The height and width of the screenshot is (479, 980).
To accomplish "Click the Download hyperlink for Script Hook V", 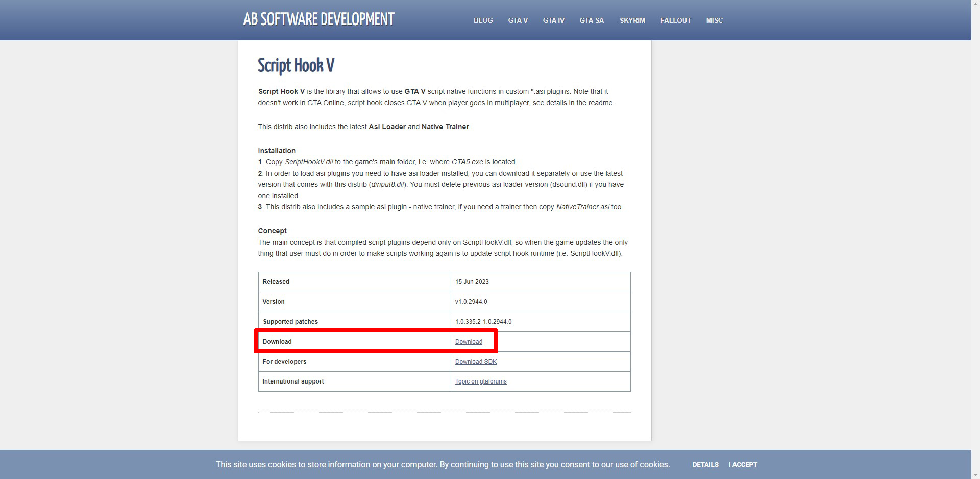I will point(469,342).
